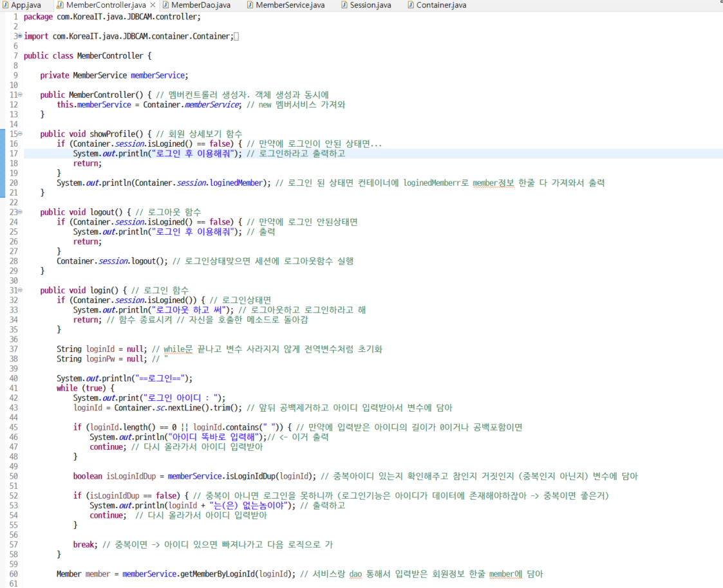Click the 'import' keyword on line 3

[36, 36]
